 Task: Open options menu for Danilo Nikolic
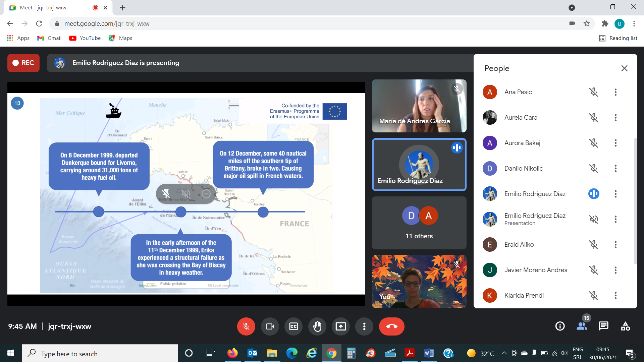[615, 168]
